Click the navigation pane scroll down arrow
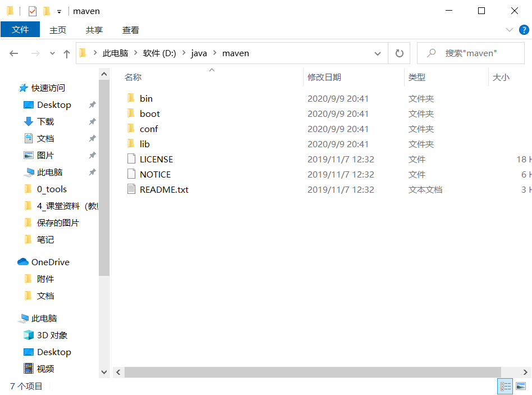 [104, 373]
